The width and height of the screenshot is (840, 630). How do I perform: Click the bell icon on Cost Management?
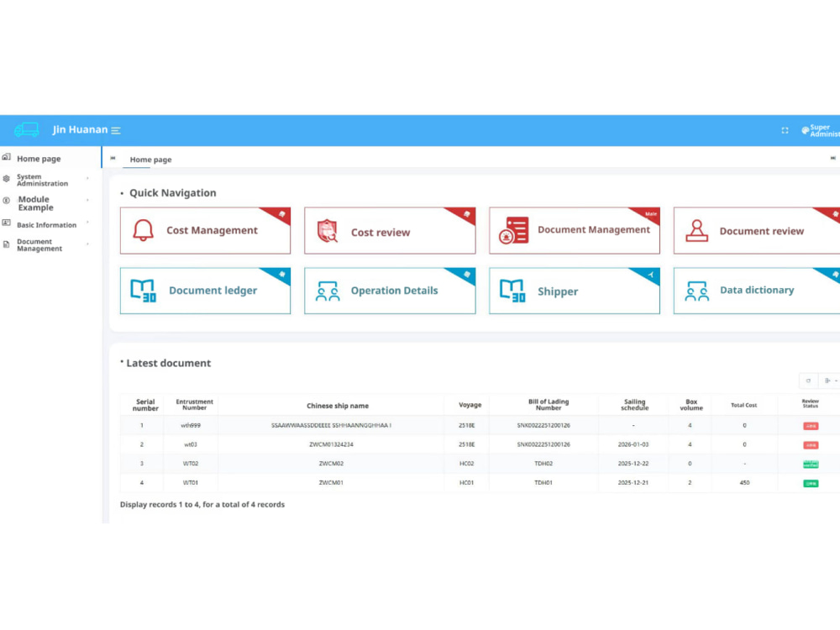(x=143, y=230)
